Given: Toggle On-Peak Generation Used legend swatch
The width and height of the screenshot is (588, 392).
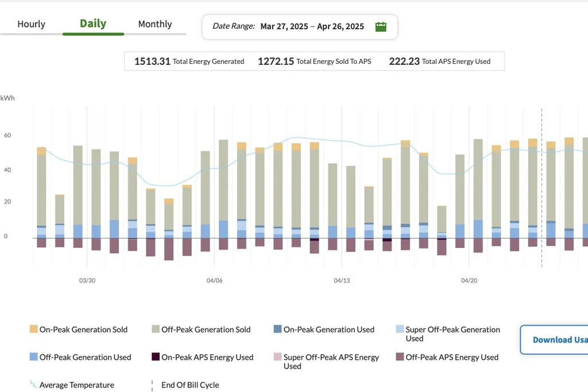Looking at the screenshot, I should click(x=277, y=329).
